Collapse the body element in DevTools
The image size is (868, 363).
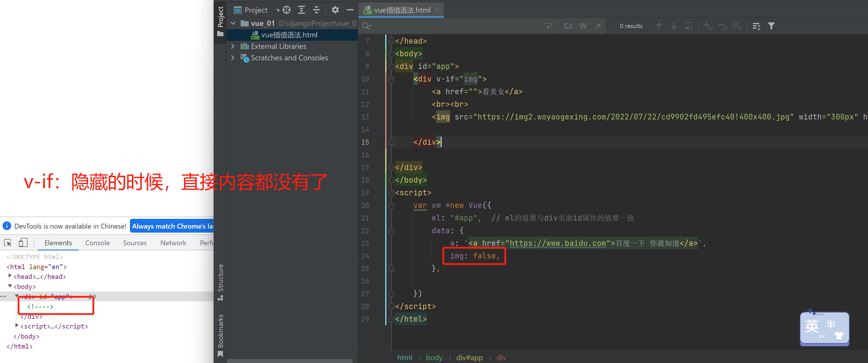click(10, 286)
